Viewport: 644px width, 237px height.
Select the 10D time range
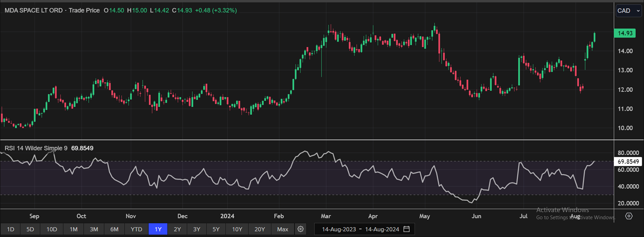tap(52, 229)
